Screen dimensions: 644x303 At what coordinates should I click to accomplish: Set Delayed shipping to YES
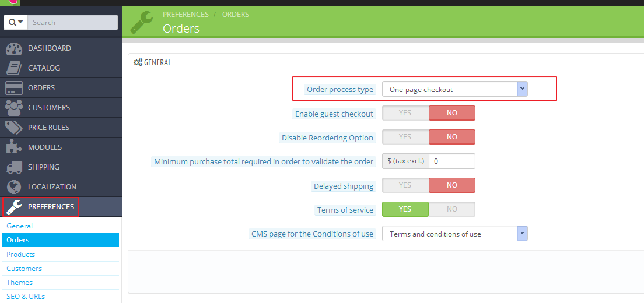[405, 185]
